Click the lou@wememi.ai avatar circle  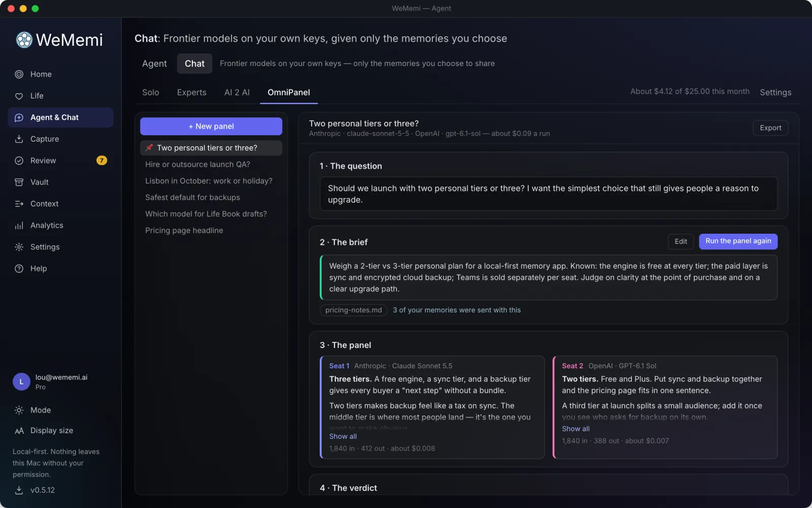21,382
